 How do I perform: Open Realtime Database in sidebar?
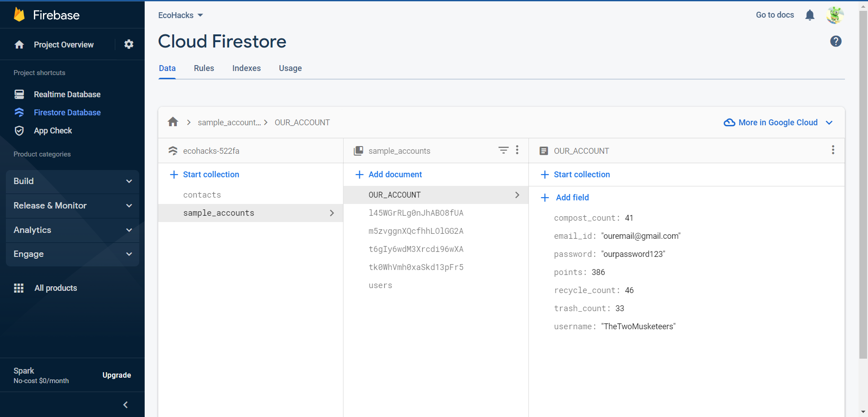[x=67, y=94]
